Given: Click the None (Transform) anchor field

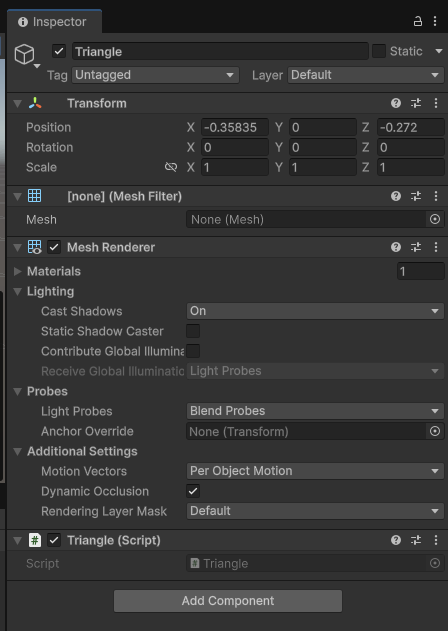Looking at the screenshot, I should (306, 431).
